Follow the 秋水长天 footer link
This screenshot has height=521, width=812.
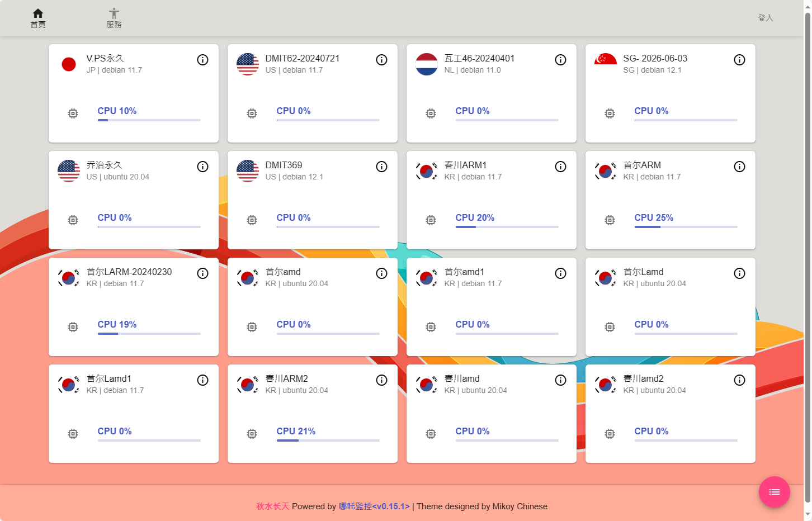tap(273, 506)
